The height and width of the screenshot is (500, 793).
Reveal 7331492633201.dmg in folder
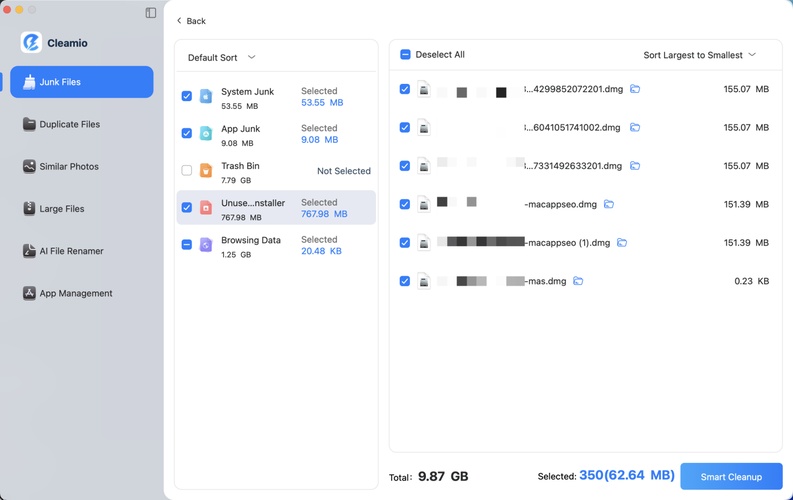(635, 166)
